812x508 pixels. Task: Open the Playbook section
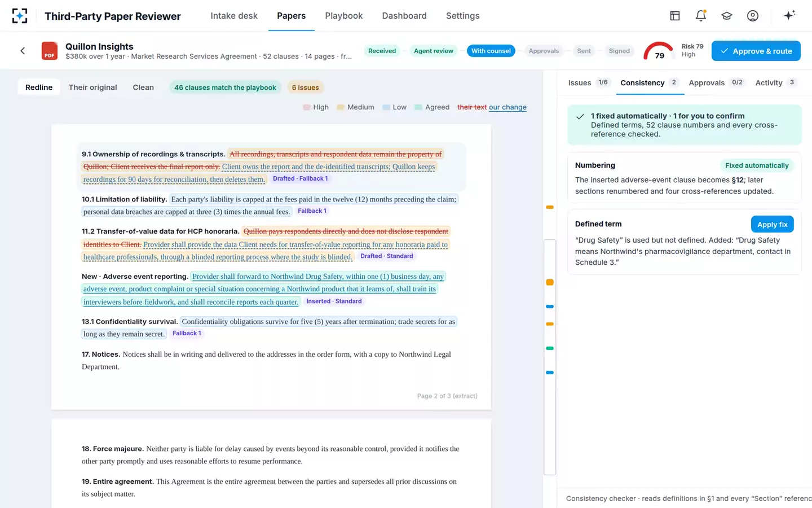(343, 16)
